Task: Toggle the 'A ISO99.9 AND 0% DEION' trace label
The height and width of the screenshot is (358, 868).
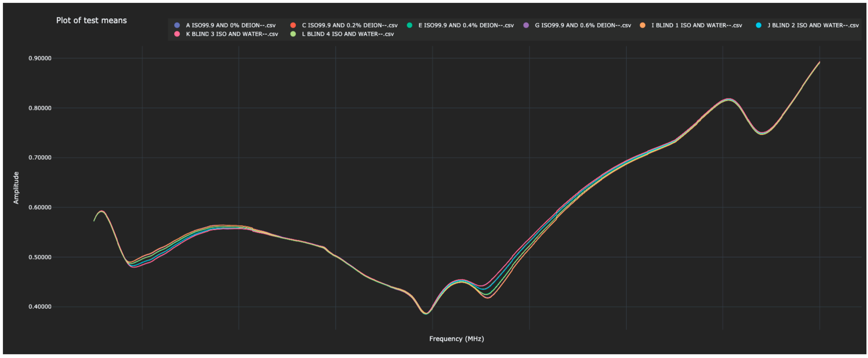Action: pyautogui.click(x=231, y=25)
